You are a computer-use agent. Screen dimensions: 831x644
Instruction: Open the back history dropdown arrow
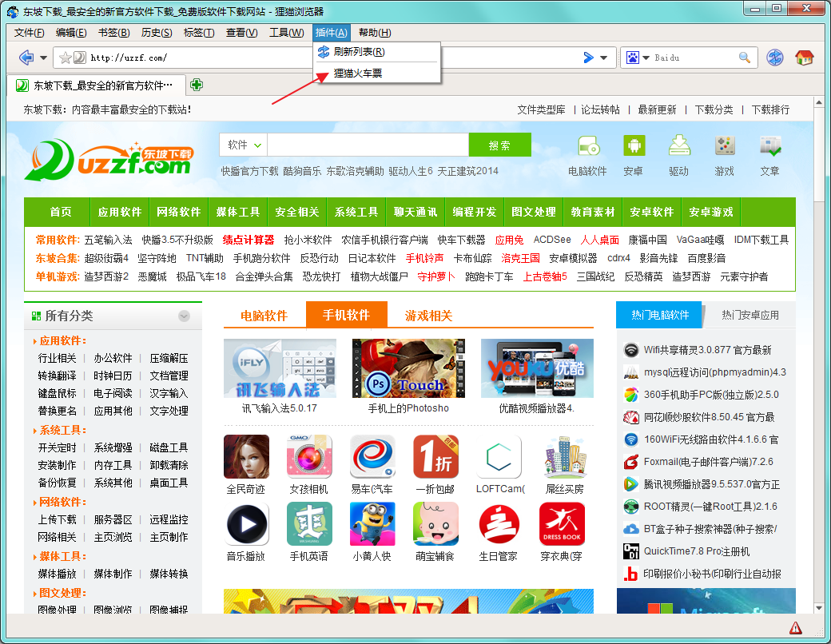[x=43, y=58]
